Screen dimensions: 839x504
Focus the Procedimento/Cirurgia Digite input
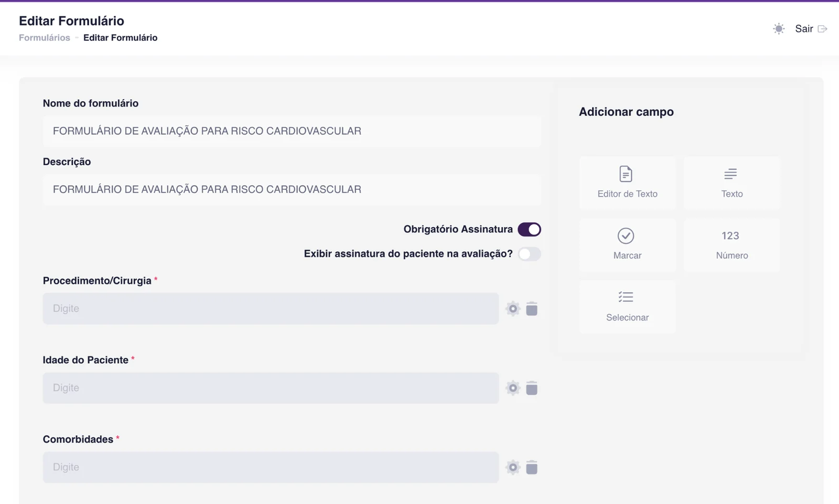click(271, 308)
